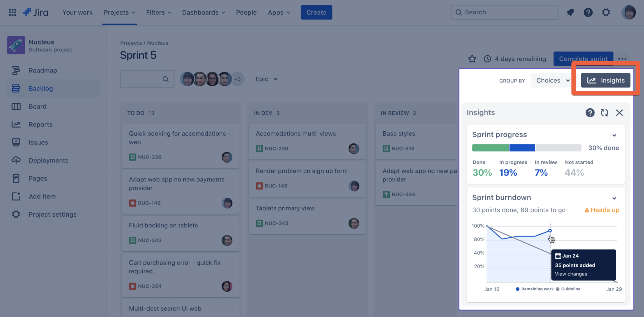Click the Nucleus project rocket icon
The height and width of the screenshot is (317, 644).
click(x=16, y=45)
